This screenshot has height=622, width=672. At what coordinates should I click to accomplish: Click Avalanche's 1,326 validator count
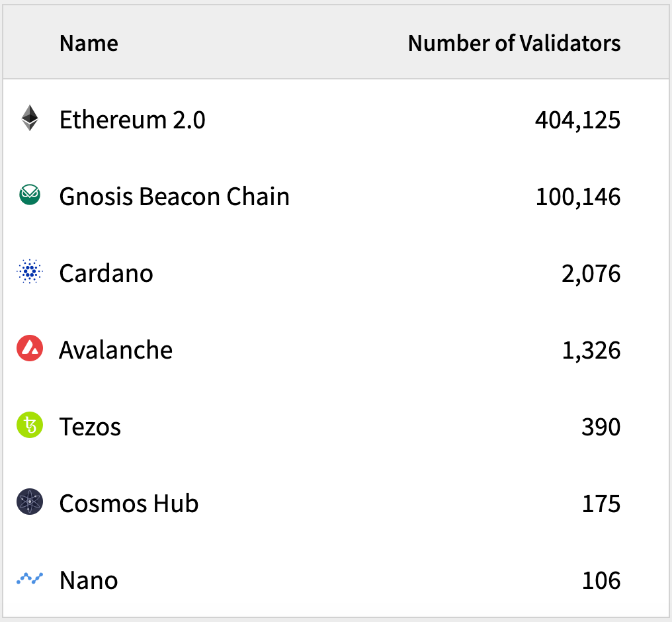pos(591,350)
